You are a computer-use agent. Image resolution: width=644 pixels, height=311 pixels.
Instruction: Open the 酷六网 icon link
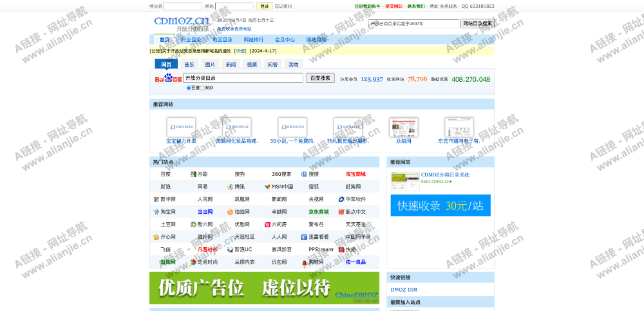tap(193, 225)
